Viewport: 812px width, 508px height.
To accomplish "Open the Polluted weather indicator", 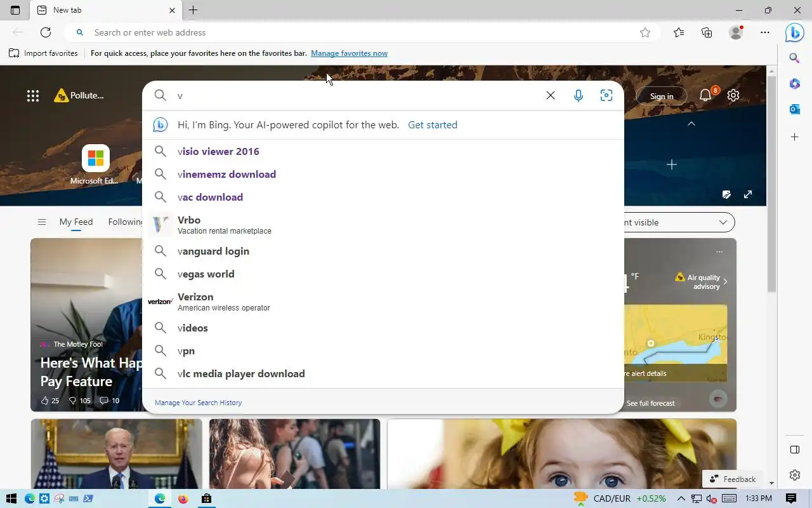I will 79,96.
